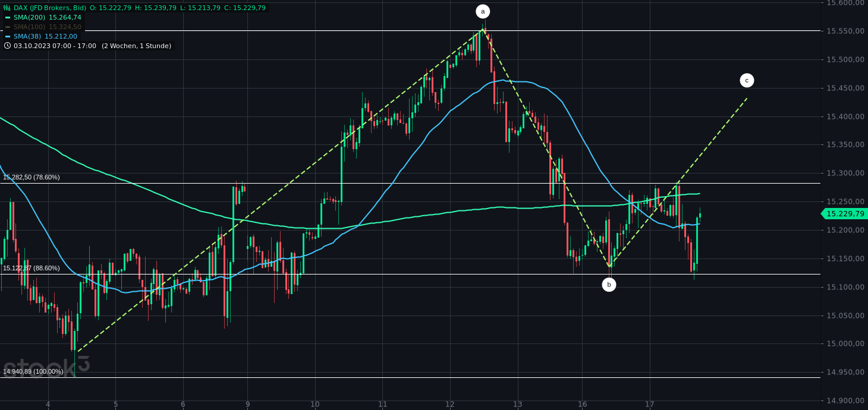Click the 15.122,87 (88.60%) retracement label

point(31,268)
